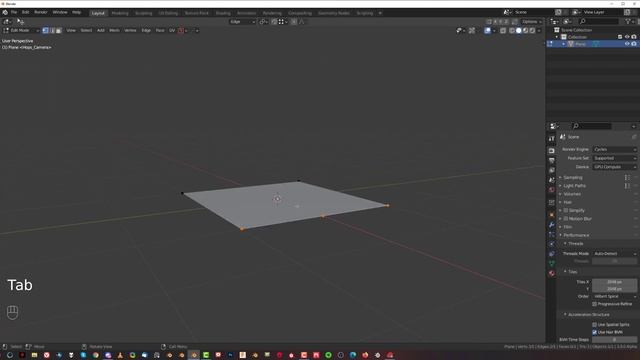Open the View Layer properties tab icon

point(551,170)
